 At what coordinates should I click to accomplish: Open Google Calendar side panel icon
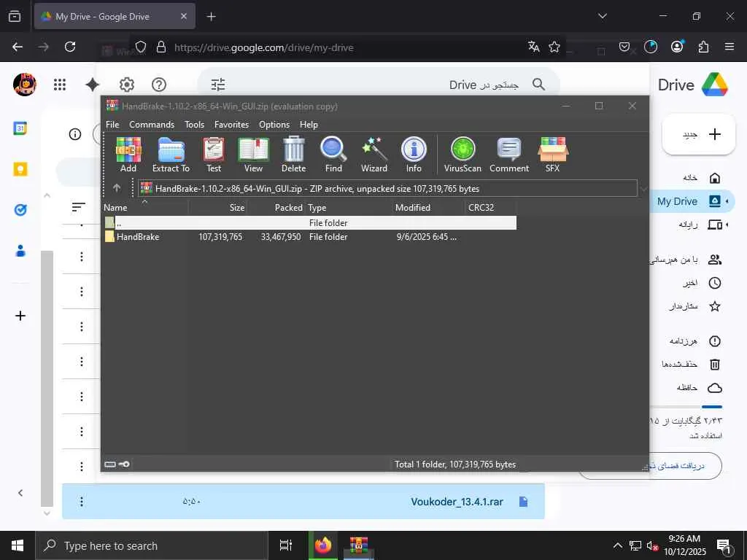point(20,128)
